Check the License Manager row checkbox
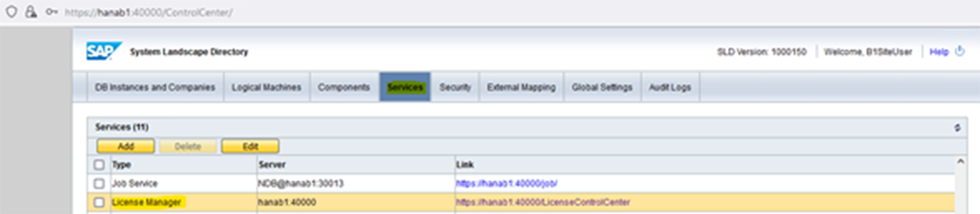 pos(99,202)
